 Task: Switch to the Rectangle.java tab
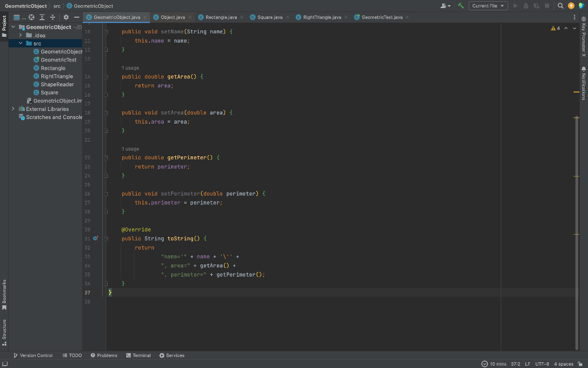220,17
